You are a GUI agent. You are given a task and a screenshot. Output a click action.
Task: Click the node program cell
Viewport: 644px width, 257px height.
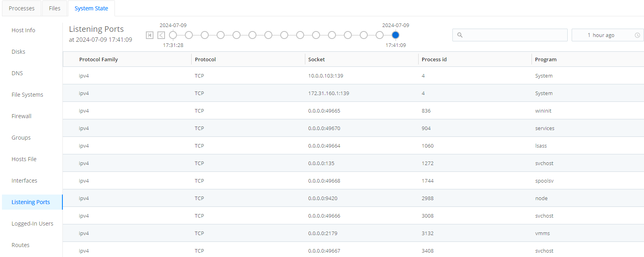(x=541, y=198)
